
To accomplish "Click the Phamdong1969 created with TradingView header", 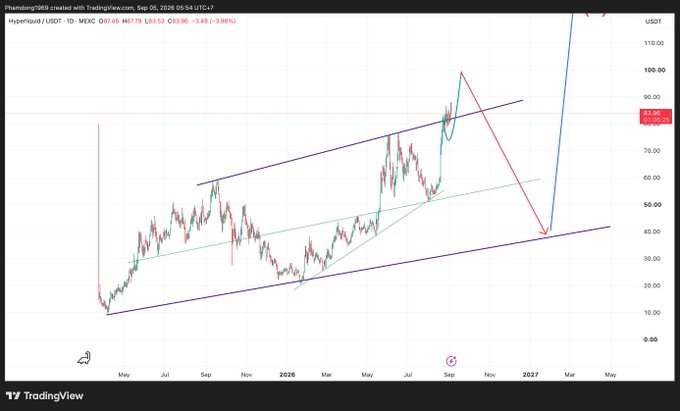I will [109, 7].
